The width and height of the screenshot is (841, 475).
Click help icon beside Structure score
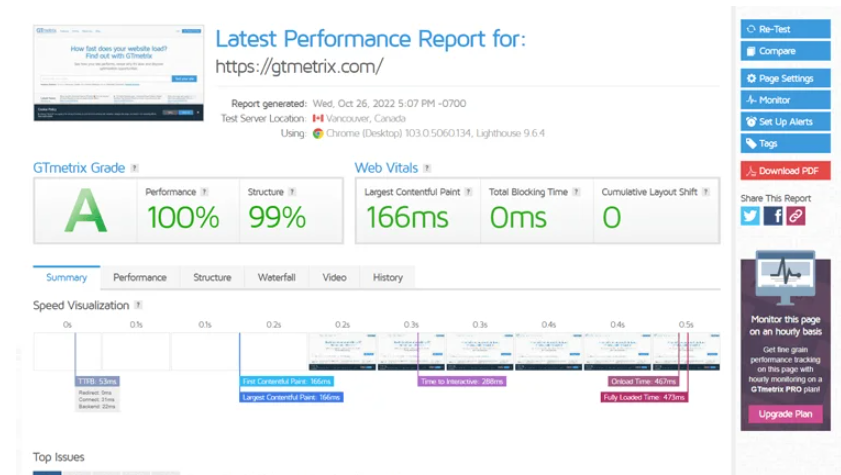pyautogui.click(x=294, y=191)
